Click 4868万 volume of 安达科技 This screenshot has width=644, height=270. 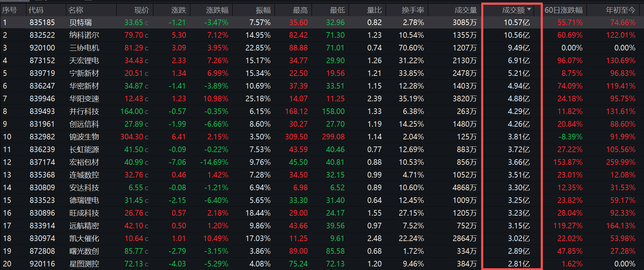(465, 188)
